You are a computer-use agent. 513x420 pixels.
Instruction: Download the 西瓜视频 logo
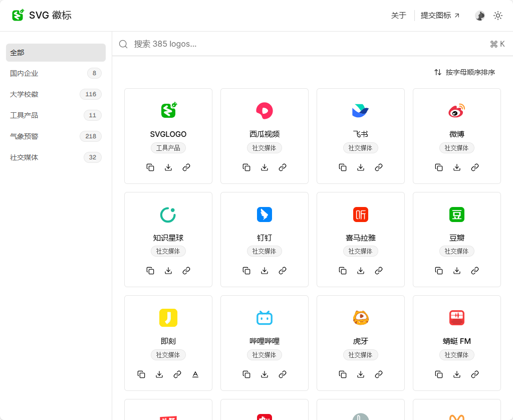265,167
